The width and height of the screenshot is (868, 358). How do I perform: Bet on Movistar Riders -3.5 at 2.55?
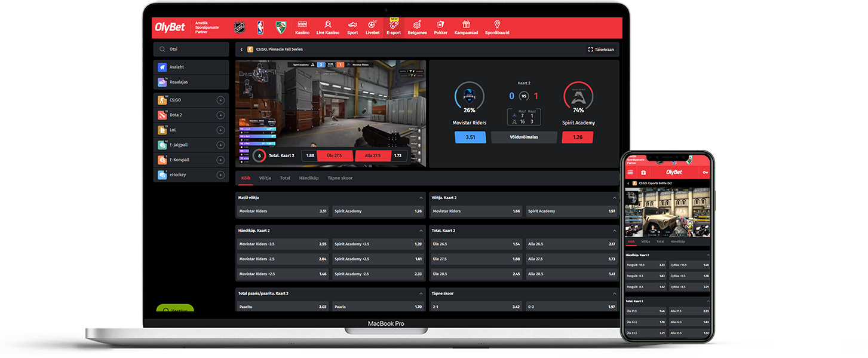click(283, 244)
